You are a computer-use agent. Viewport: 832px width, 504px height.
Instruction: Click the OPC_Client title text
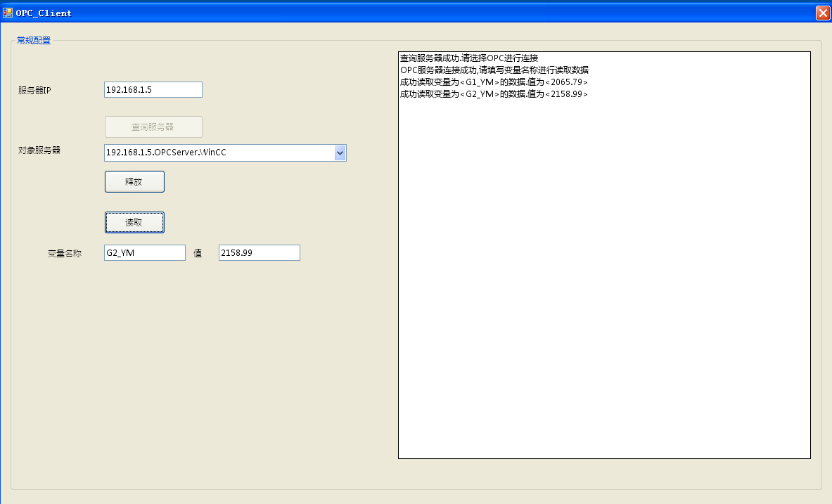(44, 13)
